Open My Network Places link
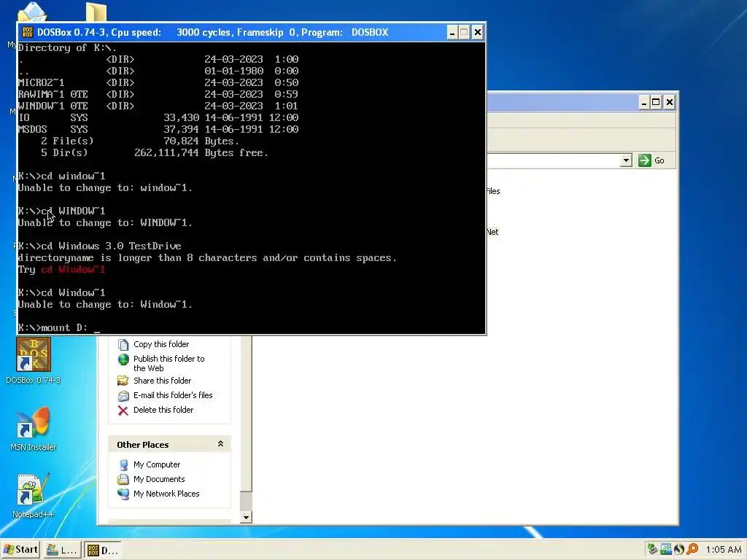This screenshot has height=560, width=747. [166, 494]
